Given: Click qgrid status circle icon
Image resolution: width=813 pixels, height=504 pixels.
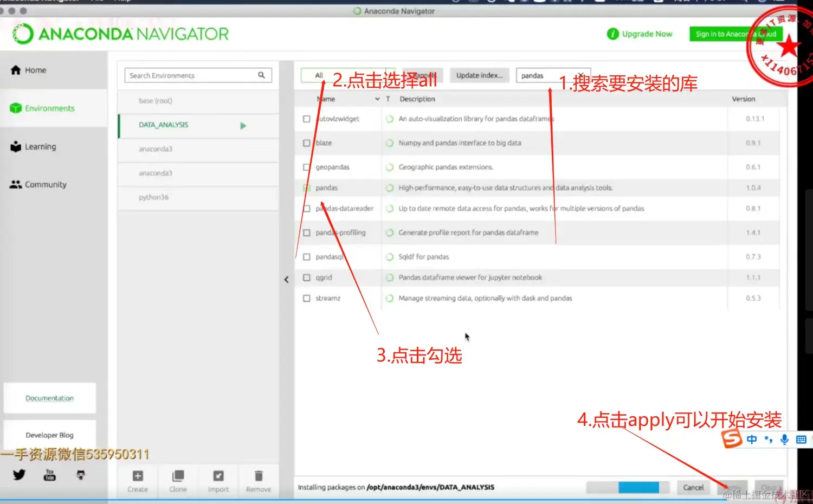Looking at the screenshot, I should tap(389, 277).
